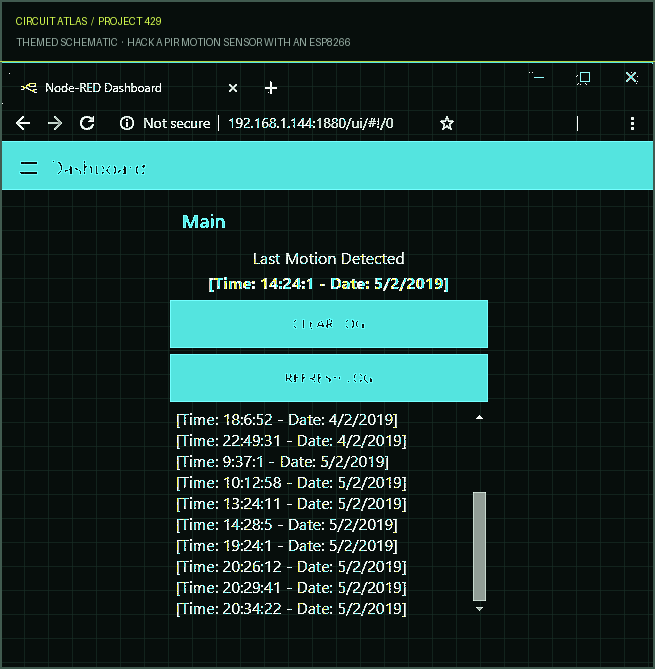Select log entry Time: 19:24:1
Viewport: 655px width, 669px height.
287,546
